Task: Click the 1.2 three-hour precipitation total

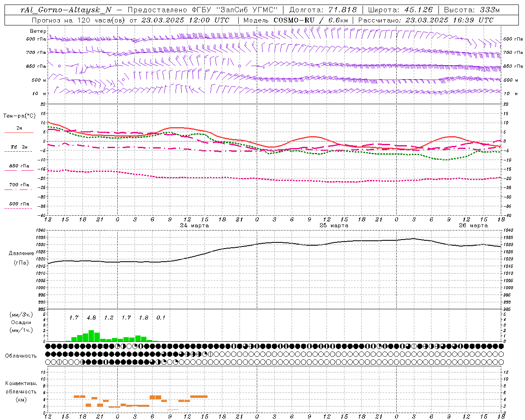Action: (x=109, y=318)
